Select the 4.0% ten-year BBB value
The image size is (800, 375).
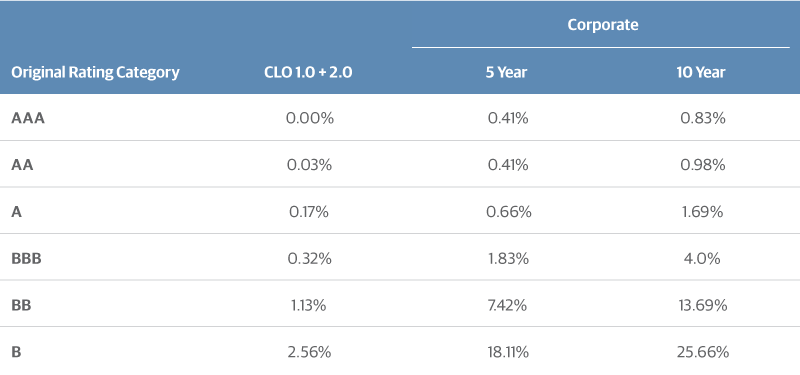pos(702,258)
